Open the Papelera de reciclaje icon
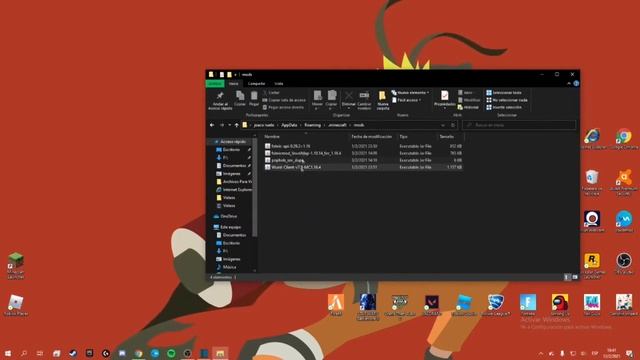The height and width of the screenshot is (360, 640). [x=592, y=182]
